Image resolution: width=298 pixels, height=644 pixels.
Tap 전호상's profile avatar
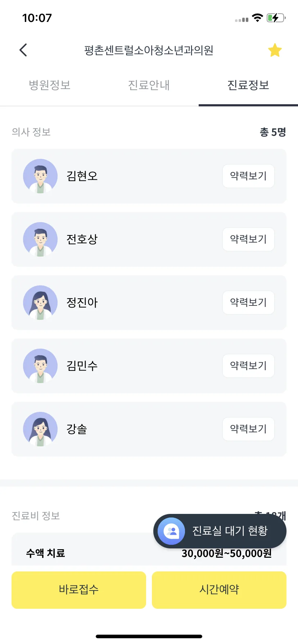[x=40, y=239]
